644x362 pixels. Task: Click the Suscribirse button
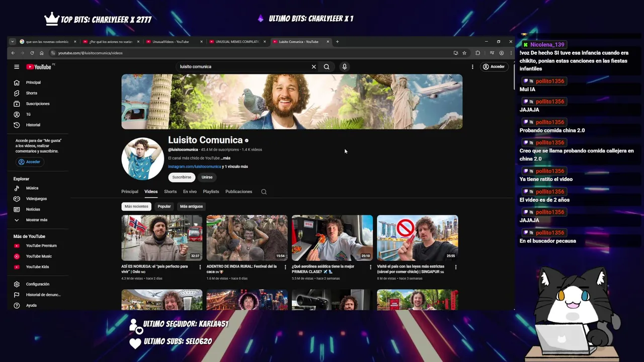tap(182, 177)
